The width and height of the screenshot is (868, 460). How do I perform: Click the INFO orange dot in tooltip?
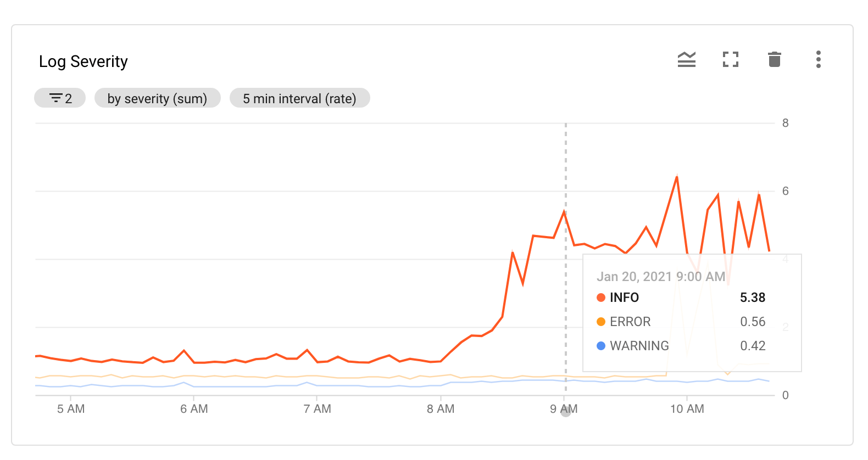(600, 298)
